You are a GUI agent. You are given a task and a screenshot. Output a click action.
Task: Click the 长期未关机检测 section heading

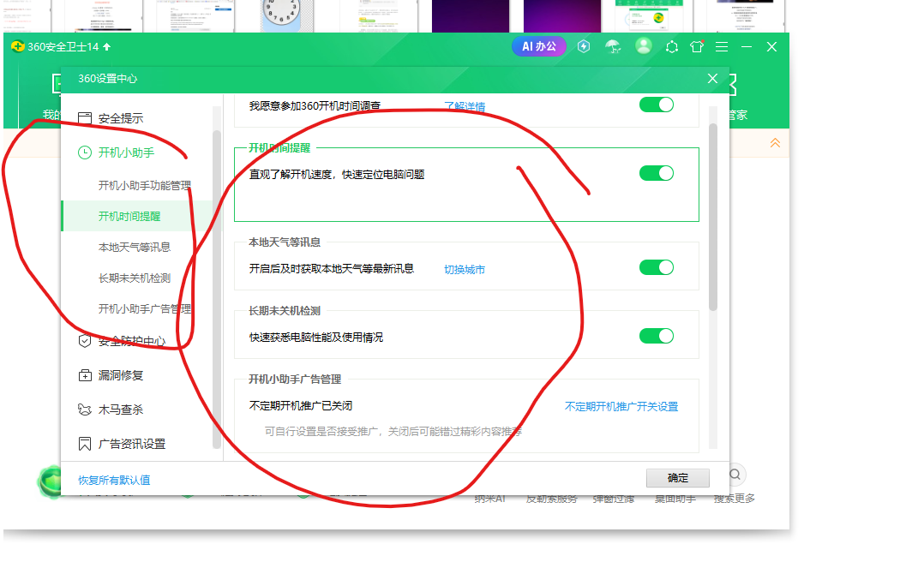(284, 310)
